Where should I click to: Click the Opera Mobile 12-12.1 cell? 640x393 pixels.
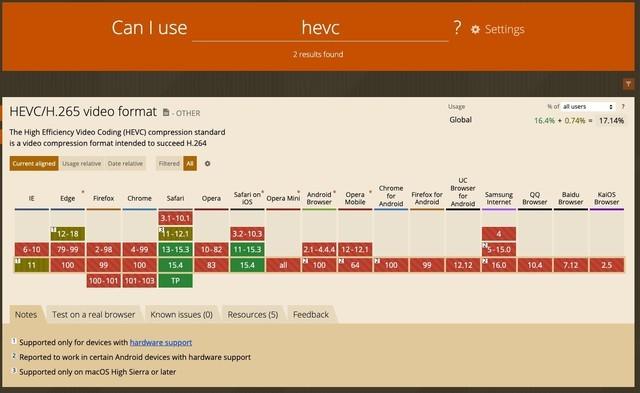click(x=355, y=249)
